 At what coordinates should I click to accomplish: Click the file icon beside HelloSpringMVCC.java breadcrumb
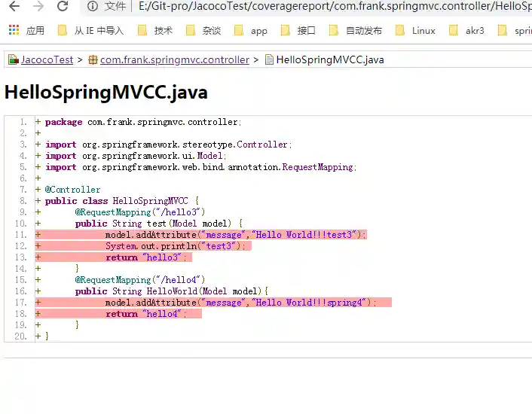coord(269,59)
